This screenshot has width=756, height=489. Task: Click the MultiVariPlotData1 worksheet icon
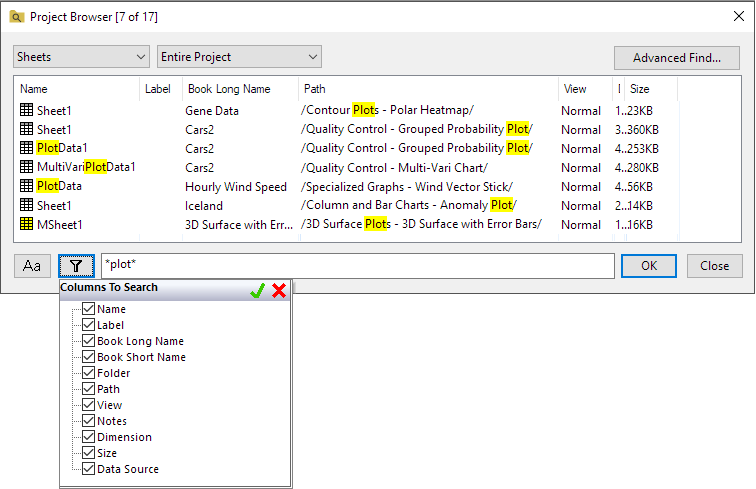click(27, 167)
